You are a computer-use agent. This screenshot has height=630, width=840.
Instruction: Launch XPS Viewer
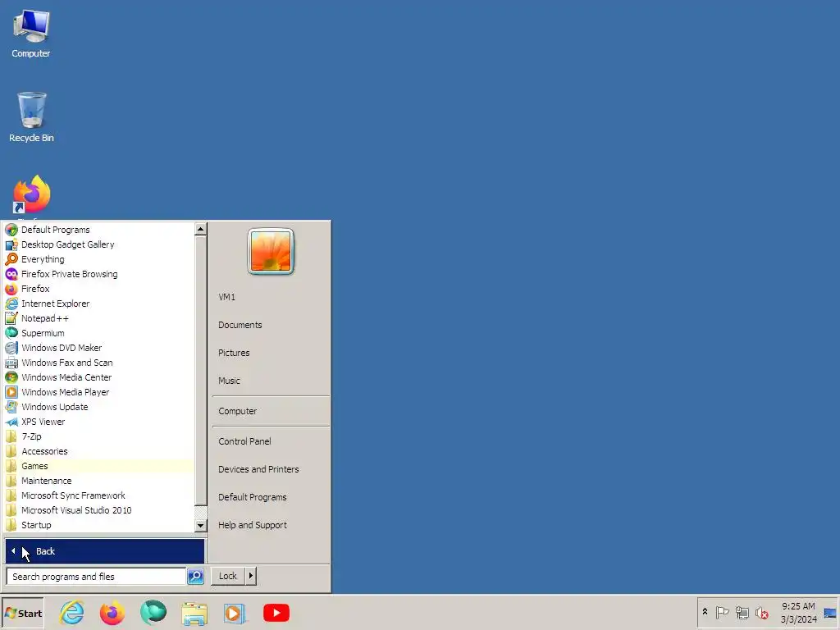point(99,422)
